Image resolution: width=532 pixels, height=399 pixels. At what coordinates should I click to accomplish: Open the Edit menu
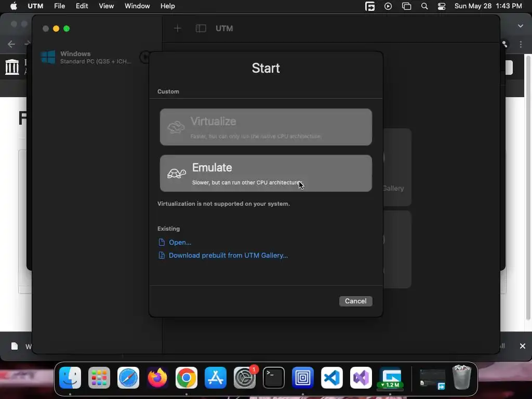point(82,6)
